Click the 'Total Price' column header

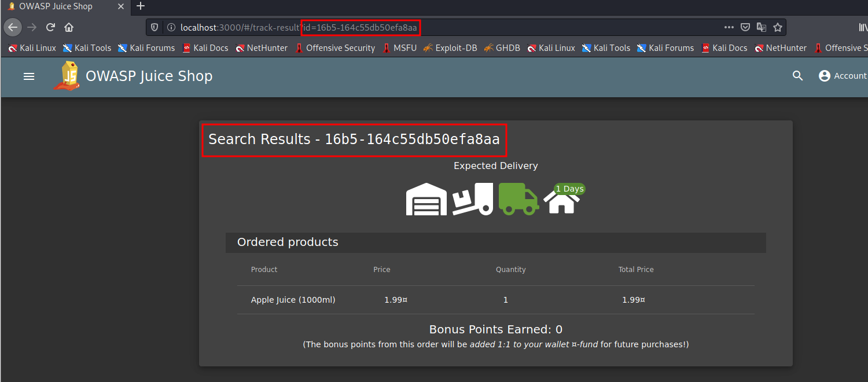click(636, 269)
